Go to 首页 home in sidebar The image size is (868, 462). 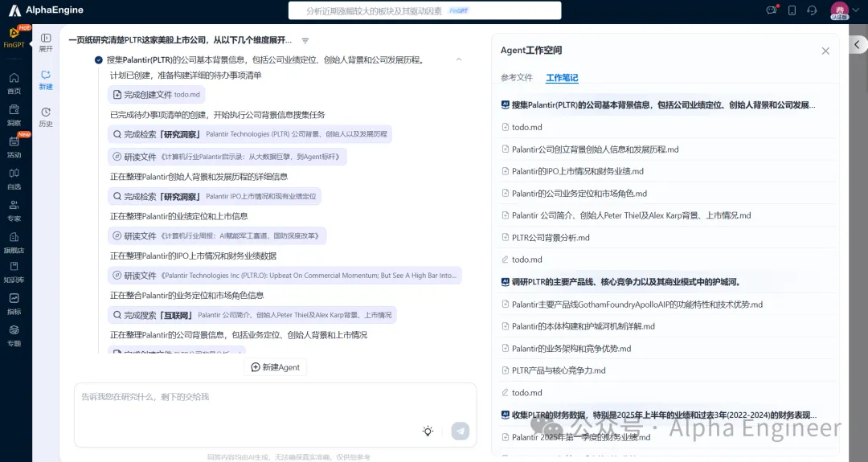tap(14, 83)
